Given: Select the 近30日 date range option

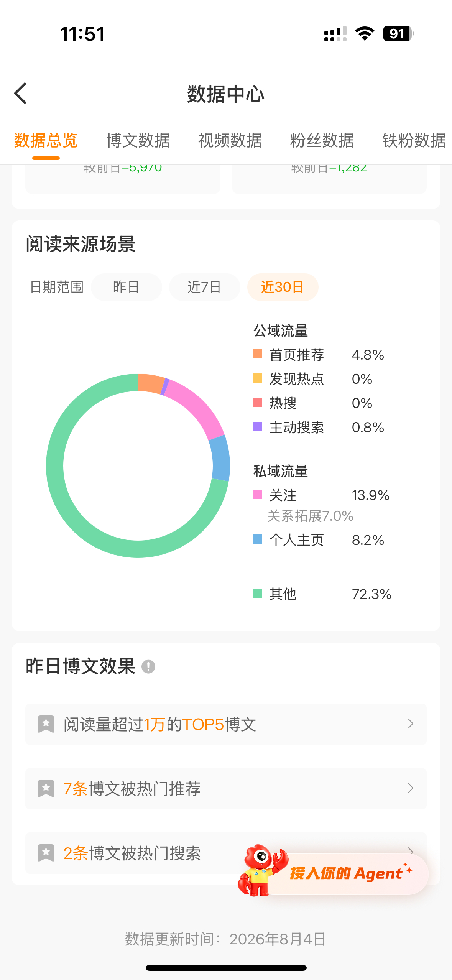Looking at the screenshot, I should [283, 287].
